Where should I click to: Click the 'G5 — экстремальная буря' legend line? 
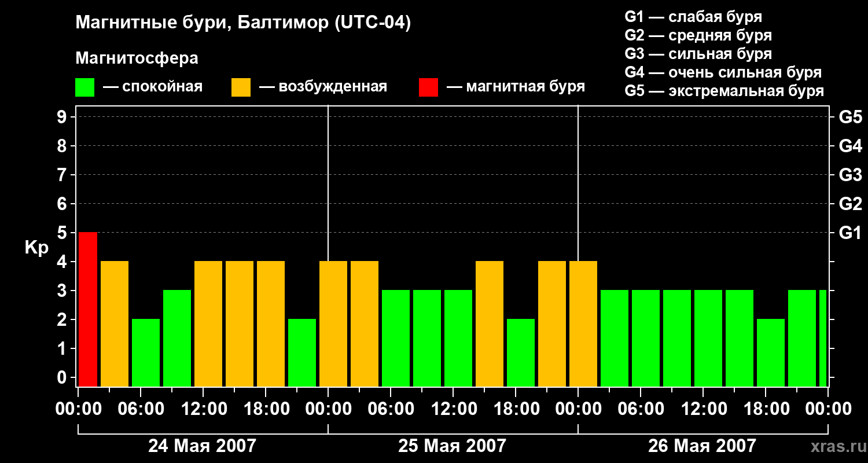pyautogui.click(x=724, y=91)
